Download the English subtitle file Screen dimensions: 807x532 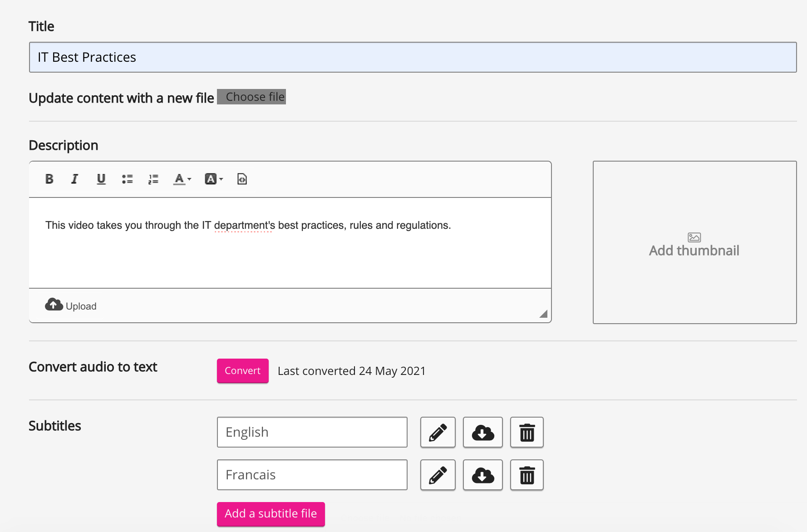tap(482, 432)
